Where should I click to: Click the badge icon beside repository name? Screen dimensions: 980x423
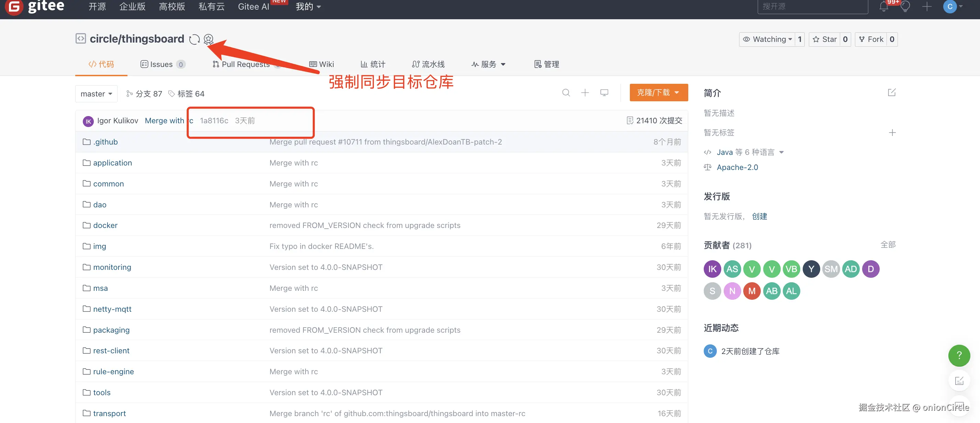click(209, 39)
